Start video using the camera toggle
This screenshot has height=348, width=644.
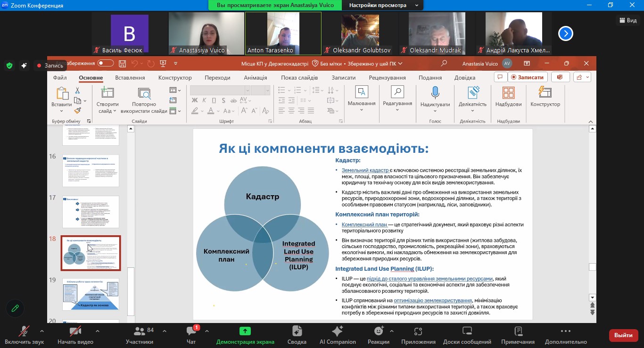click(75, 331)
